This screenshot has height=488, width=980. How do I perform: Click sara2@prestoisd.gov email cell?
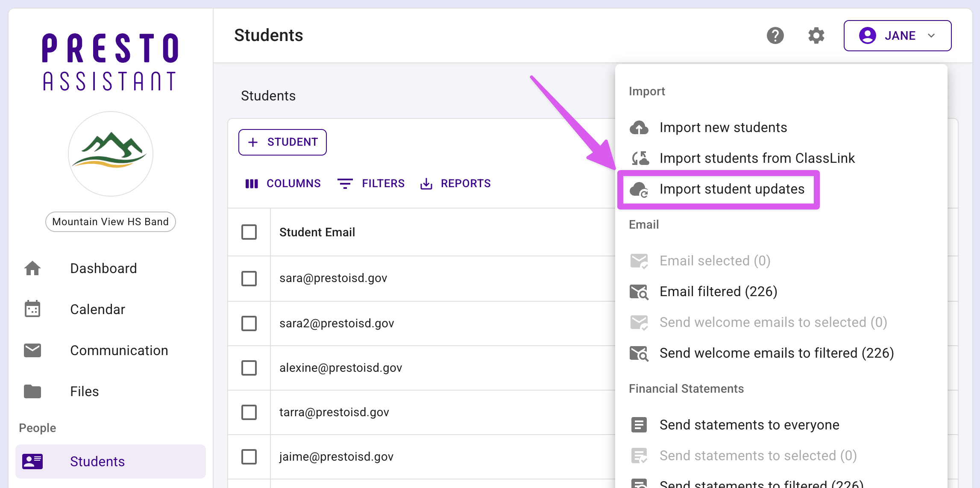tap(337, 323)
